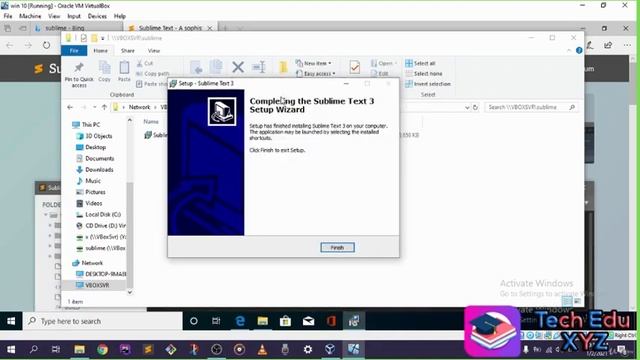The height and width of the screenshot is (360, 640).
Task: Click the New folder icon in the ribbon
Action: [283, 67]
